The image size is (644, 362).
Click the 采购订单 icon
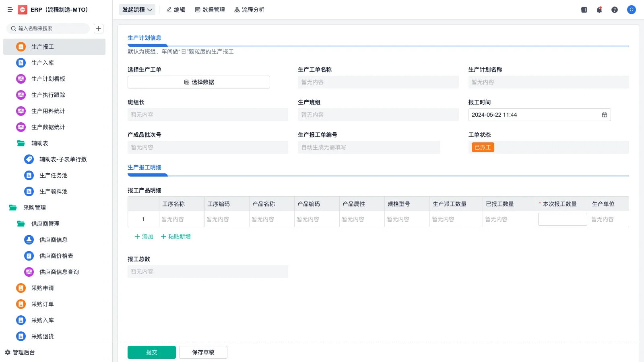click(x=21, y=304)
